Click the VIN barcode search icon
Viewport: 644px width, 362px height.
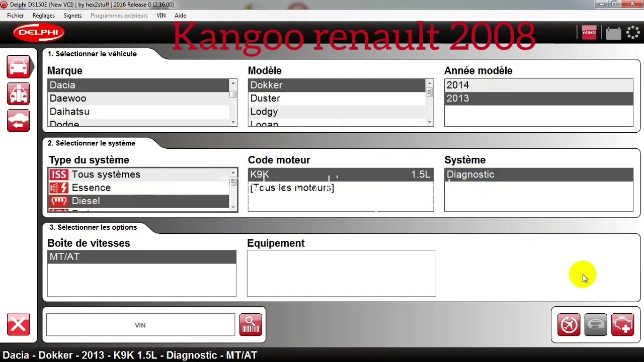(251, 325)
